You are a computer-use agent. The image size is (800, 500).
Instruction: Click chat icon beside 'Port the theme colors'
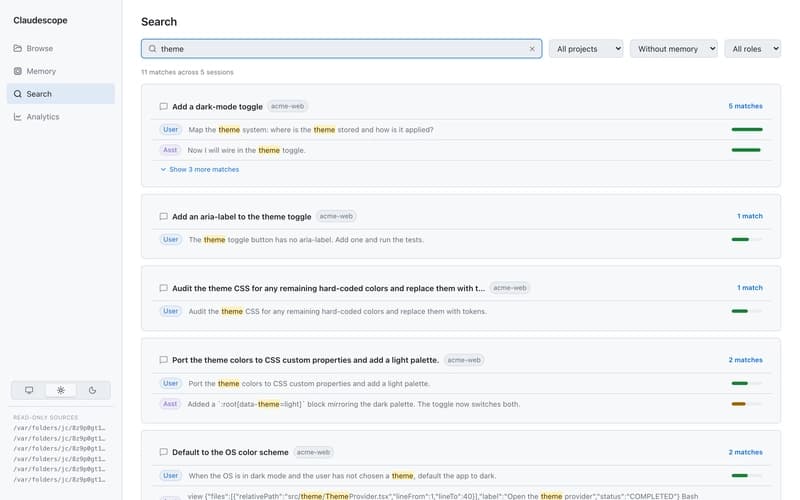tap(163, 360)
